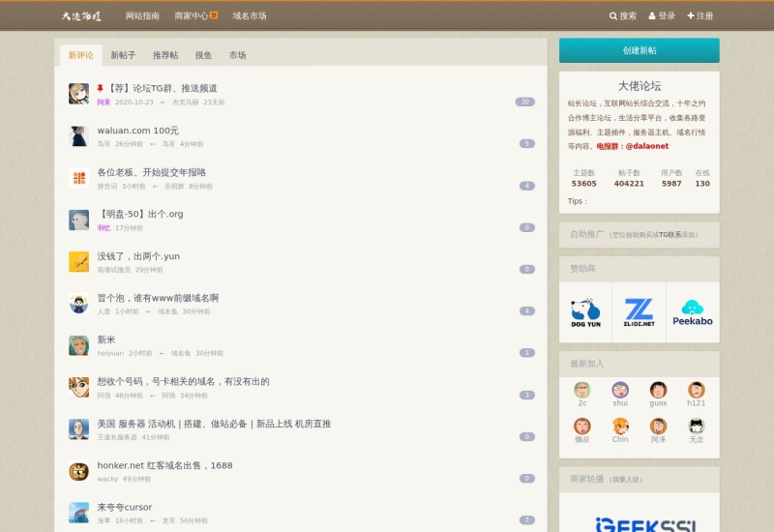
Task: Click poster avatar beside waluan.com thread
Action: click(78, 135)
